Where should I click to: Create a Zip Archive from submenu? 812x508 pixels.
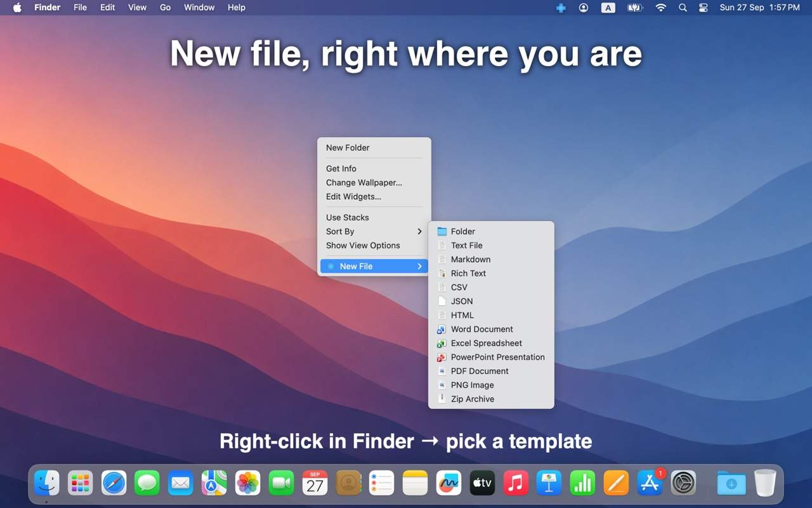pyautogui.click(x=491, y=399)
